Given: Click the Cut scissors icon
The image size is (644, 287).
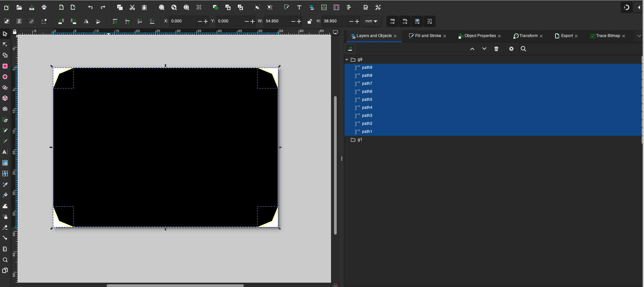Looking at the screenshot, I should [x=132, y=7].
